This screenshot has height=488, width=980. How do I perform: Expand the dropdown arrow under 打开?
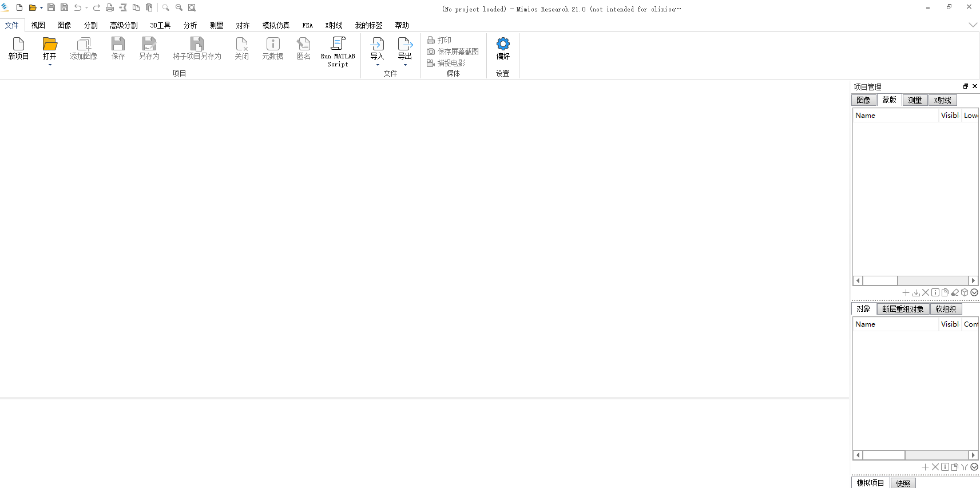point(50,65)
